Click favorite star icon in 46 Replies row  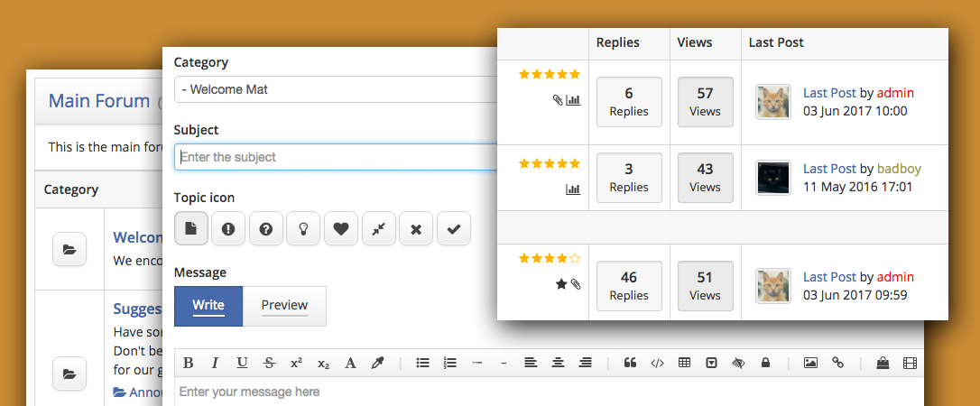pos(561,284)
